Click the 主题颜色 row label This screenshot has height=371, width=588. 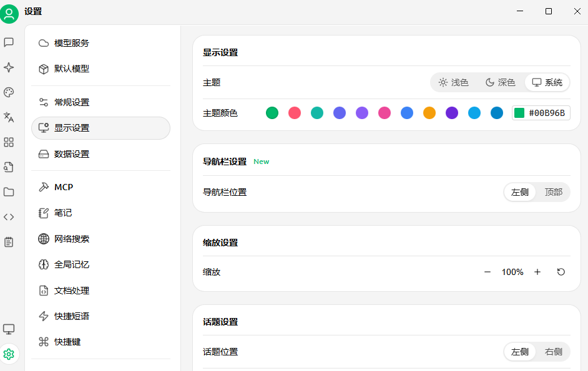click(x=220, y=113)
